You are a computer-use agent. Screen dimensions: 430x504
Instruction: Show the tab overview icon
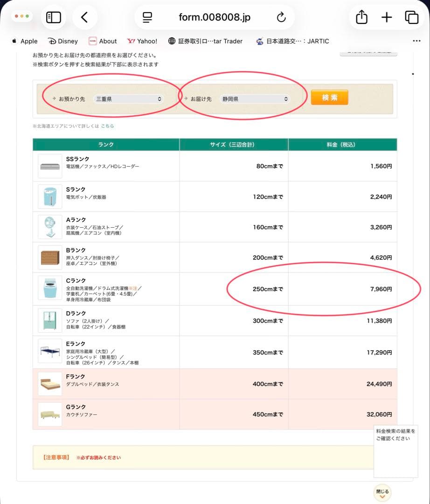(x=411, y=17)
